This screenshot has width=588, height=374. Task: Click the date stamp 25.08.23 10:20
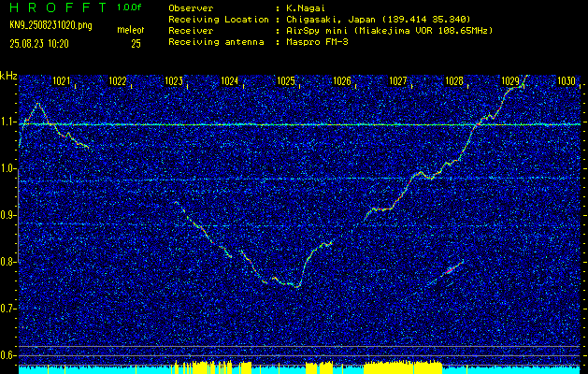(39, 44)
